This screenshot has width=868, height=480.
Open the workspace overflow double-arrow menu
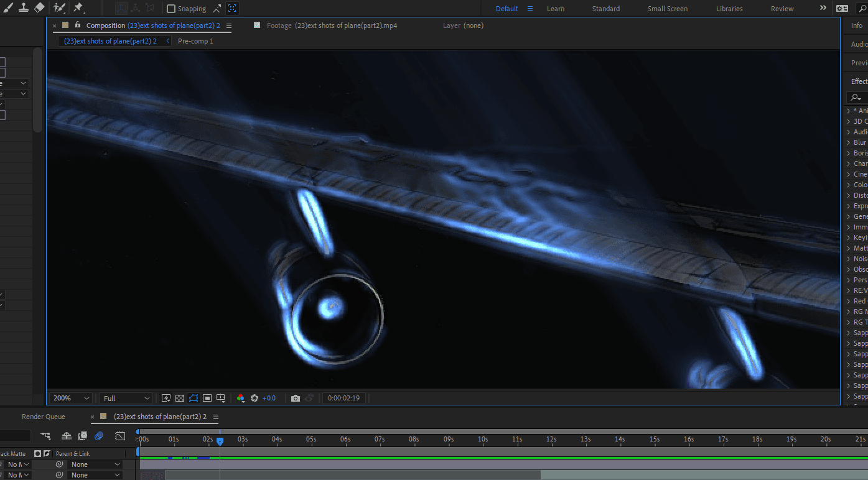tap(823, 8)
